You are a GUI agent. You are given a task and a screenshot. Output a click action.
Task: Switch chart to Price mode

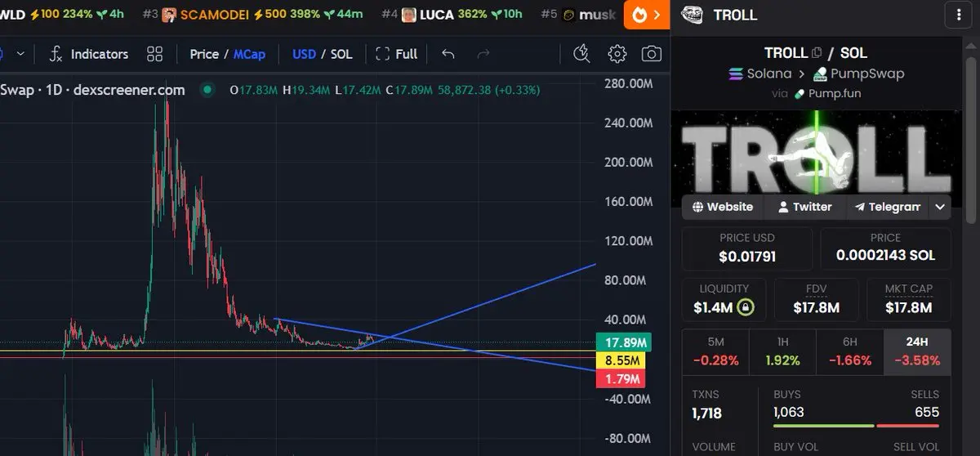(204, 54)
